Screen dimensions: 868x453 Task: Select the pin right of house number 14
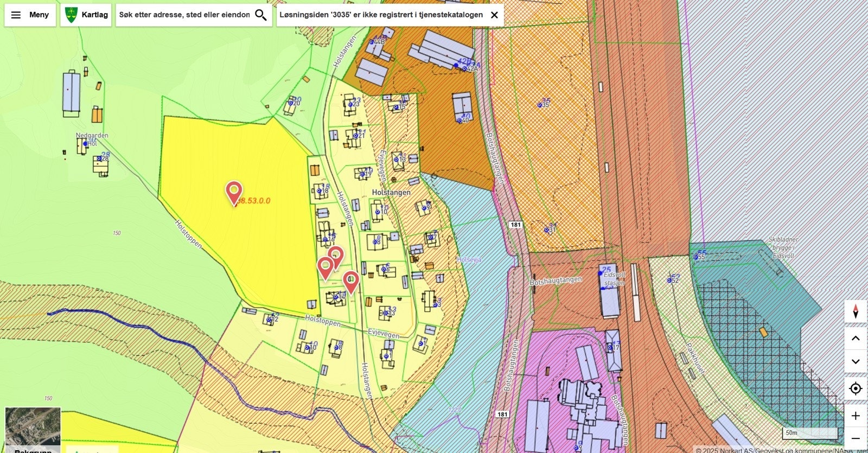click(x=351, y=282)
